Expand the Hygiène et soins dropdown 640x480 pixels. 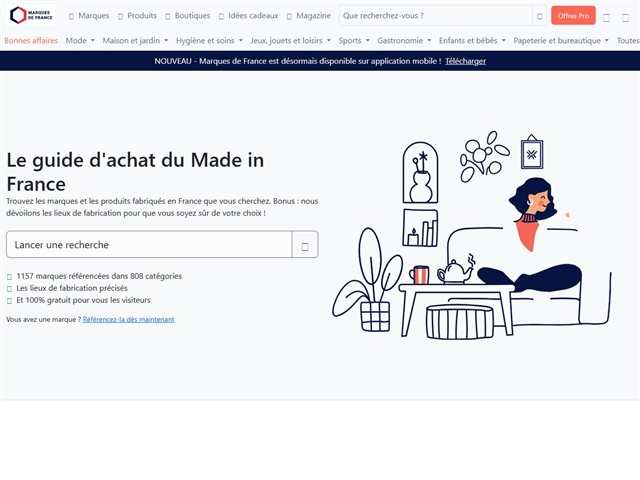[209, 40]
